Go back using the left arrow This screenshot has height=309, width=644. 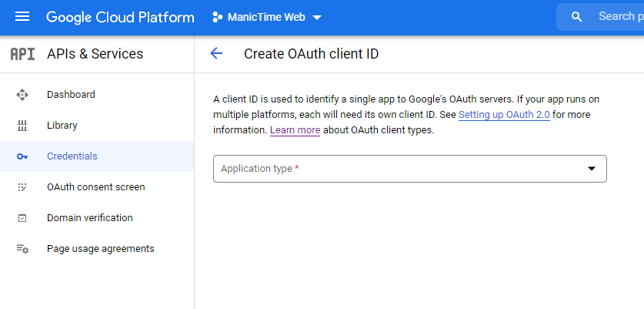[216, 54]
